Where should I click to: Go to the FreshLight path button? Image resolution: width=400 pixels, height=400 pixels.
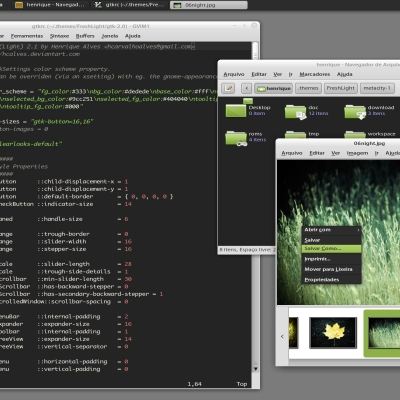(341, 88)
